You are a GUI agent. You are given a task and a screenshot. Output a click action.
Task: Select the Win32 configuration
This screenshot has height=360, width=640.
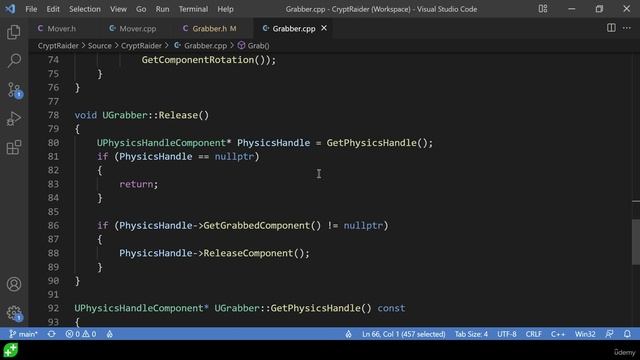coord(585,334)
